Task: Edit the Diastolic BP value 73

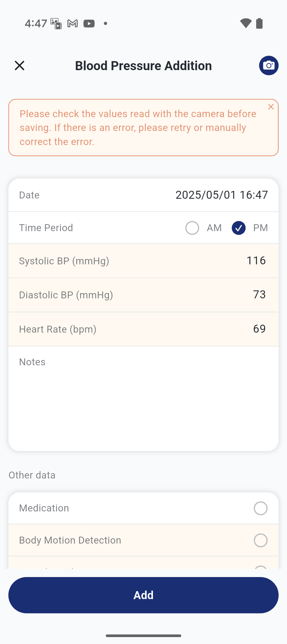Action: (259, 295)
